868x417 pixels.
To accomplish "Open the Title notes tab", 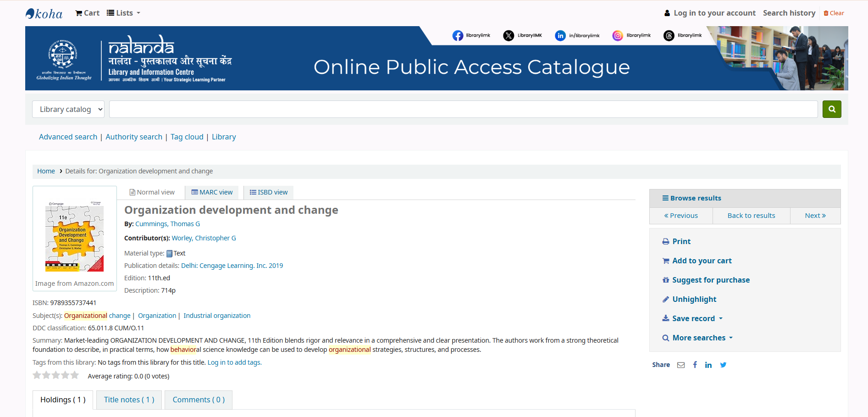I will [129, 400].
